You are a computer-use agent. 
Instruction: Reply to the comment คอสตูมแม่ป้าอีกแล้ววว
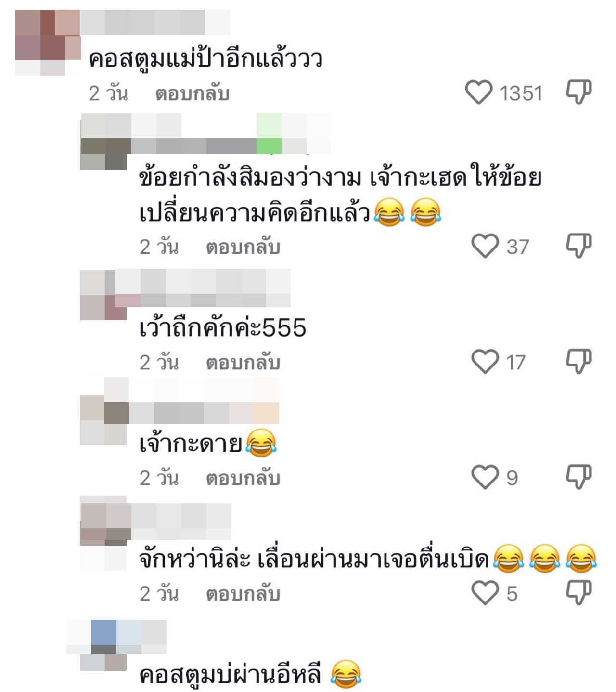point(192,93)
